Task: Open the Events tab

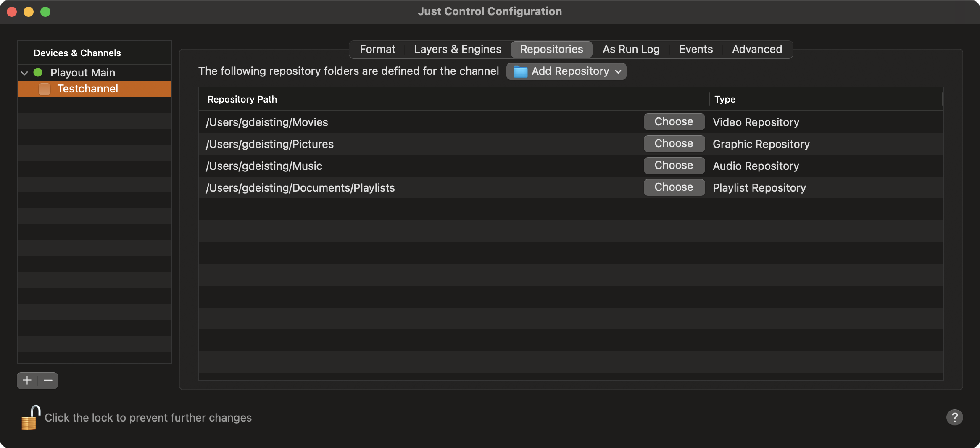Action: coord(695,49)
